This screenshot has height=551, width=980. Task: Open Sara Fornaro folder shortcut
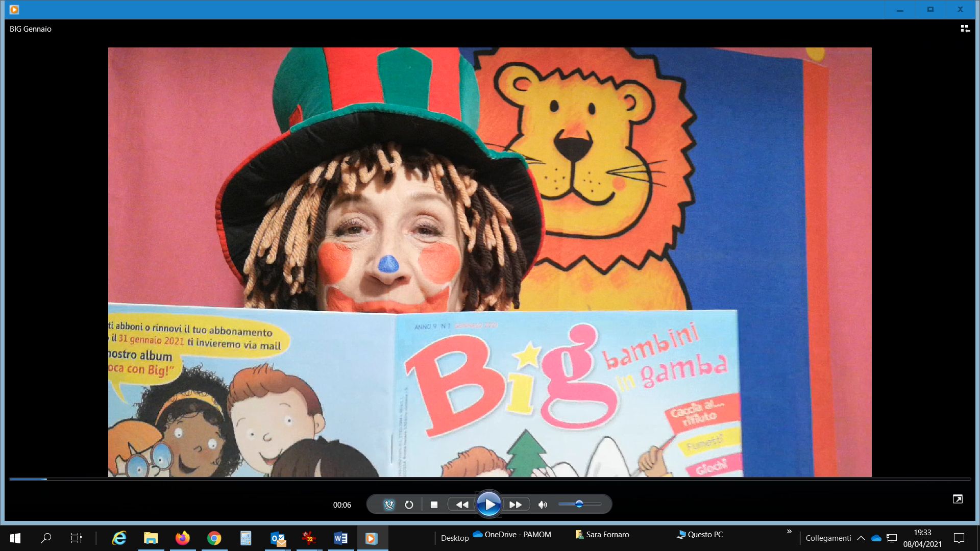tap(602, 534)
